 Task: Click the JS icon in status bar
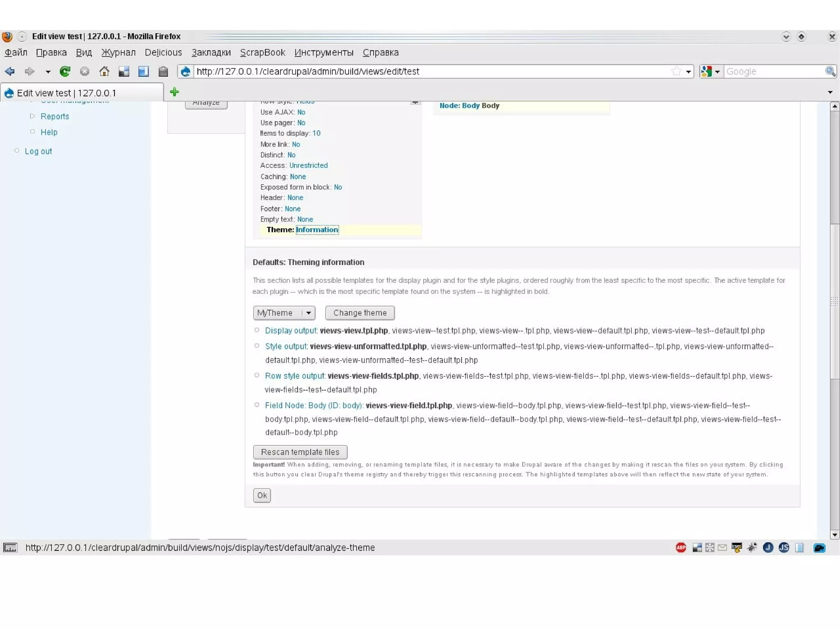coord(784,548)
